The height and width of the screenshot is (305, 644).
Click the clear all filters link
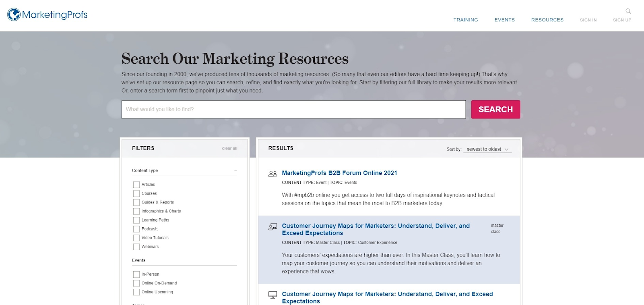[x=229, y=148]
